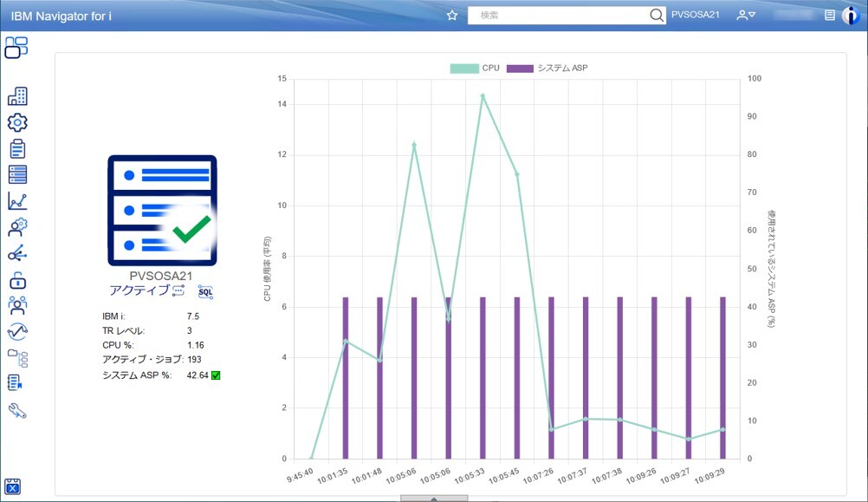Select the CPU point at 10:05:45
Screen dimensions: 868x502
[517, 174]
